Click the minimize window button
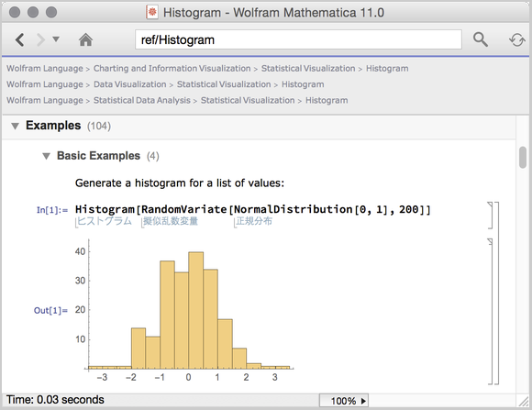The width and height of the screenshot is (532, 410). click(x=33, y=12)
